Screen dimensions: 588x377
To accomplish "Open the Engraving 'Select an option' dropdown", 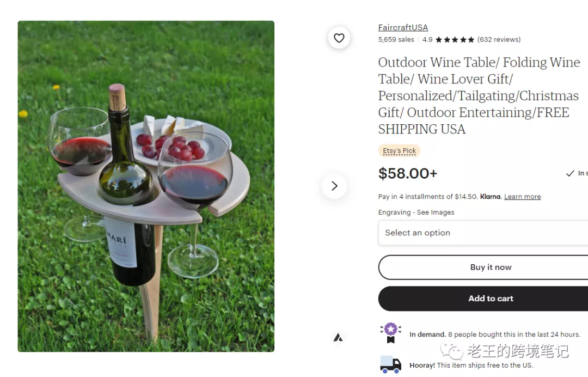I will [483, 233].
